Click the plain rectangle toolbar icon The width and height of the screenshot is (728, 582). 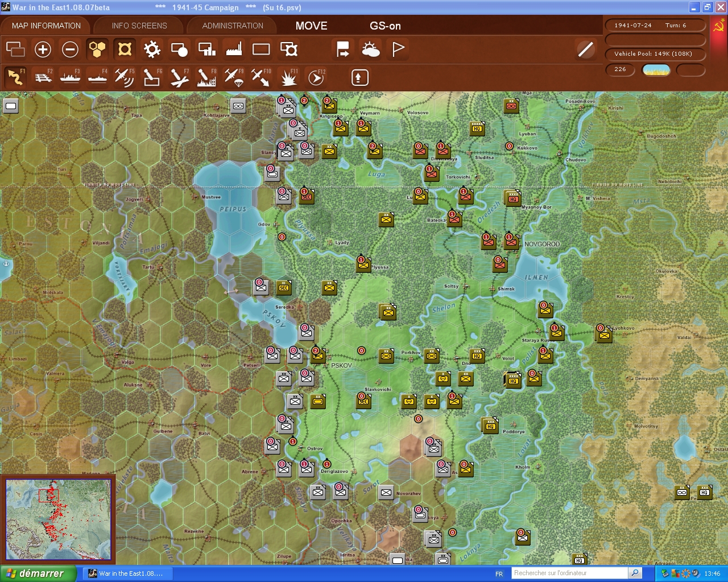pyautogui.click(x=261, y=49)
